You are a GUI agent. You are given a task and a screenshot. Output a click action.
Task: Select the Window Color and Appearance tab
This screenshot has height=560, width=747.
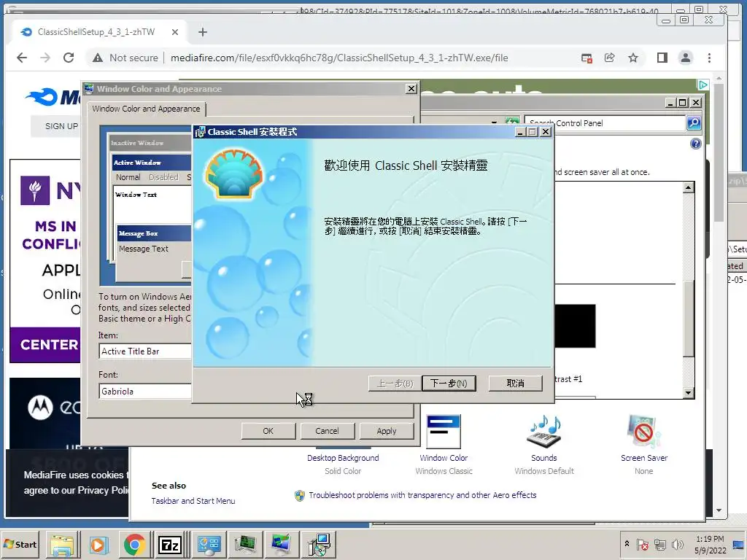(x=146, y=109)
